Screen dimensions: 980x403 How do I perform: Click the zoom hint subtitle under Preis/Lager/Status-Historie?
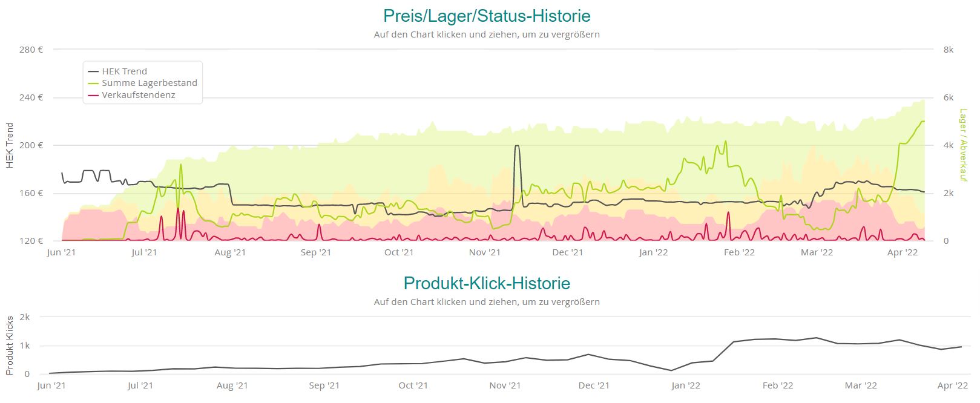[x=487, y=34]
